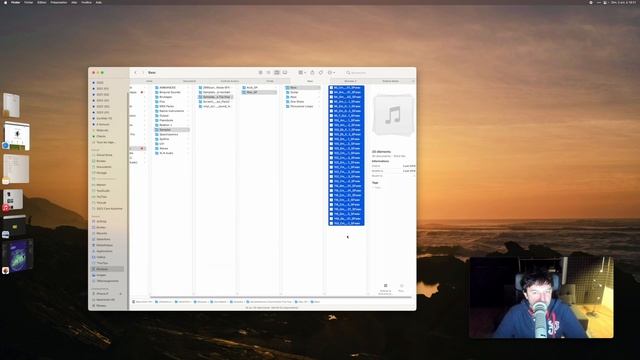Switch Finder to list view
Screen dimensions: 640x360
pyautogui.click(x=269, y=73)
